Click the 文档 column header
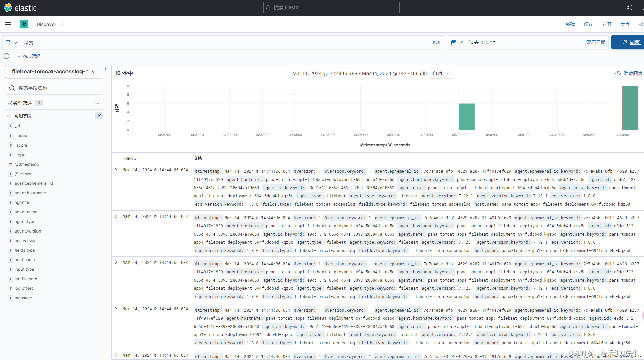Image resolution: width=644 pixels, height=360 pixels. click(x=198, y=159)
